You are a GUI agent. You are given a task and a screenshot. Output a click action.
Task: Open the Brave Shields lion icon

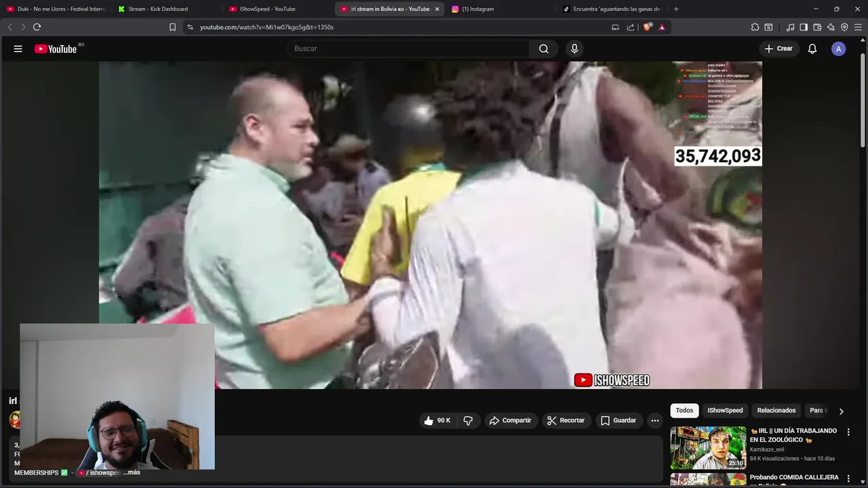[x=647, y=27]
